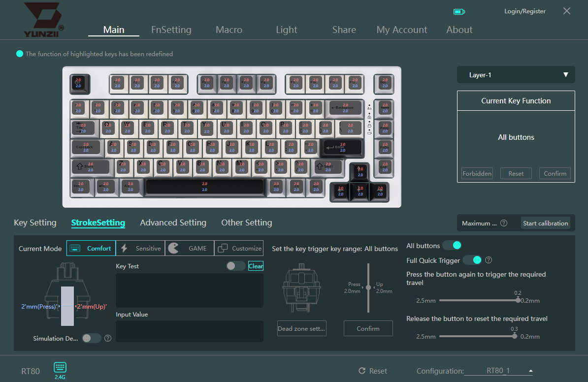Click the 2.4G connection keyboard icon

pos(60,367)
